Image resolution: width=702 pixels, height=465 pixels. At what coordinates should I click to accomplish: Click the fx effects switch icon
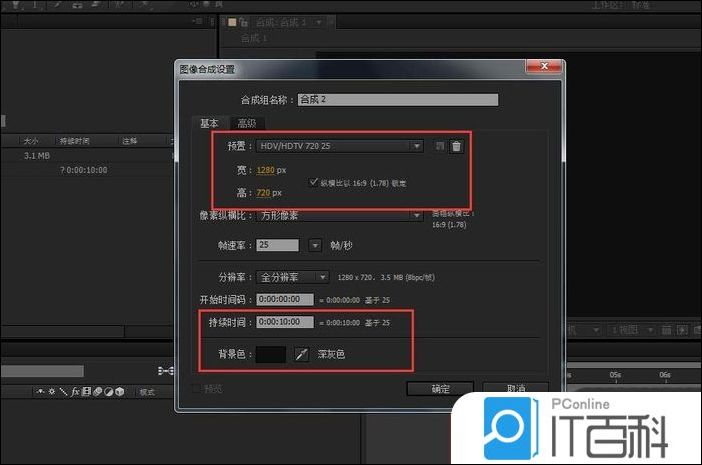75,392
